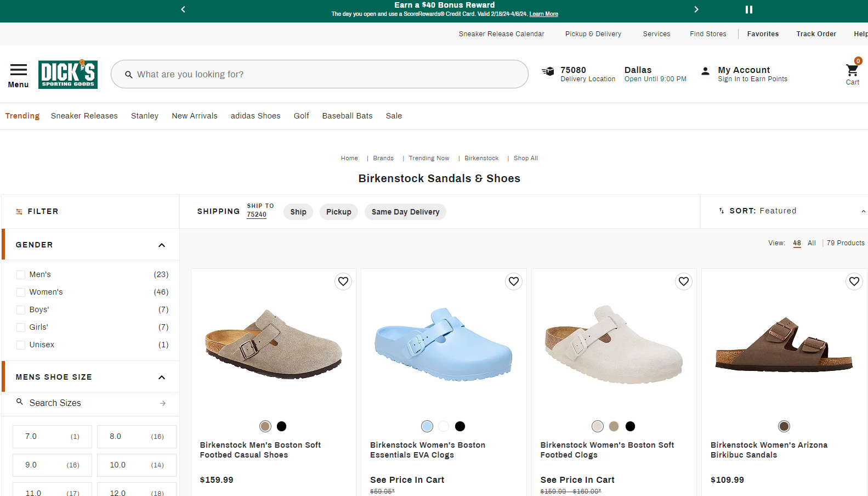868x496 pixels.
Task: Click the My Account person icon
Action: tap(705, 71)
